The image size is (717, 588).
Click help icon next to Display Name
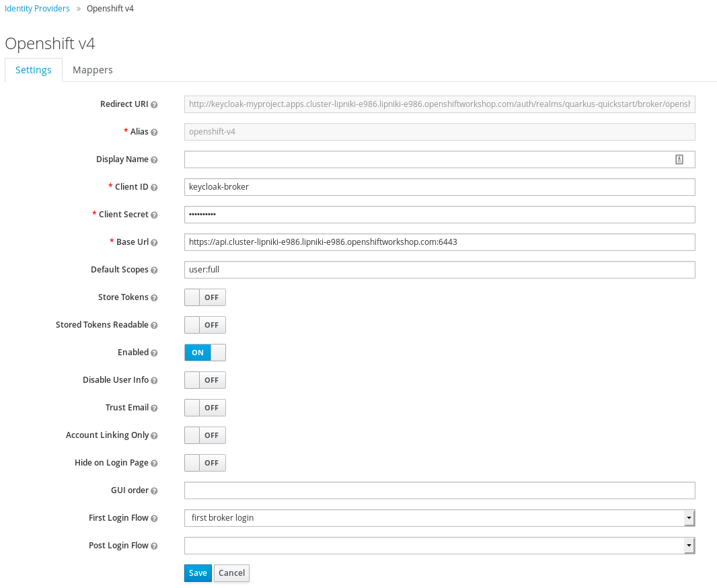[154, 160]
